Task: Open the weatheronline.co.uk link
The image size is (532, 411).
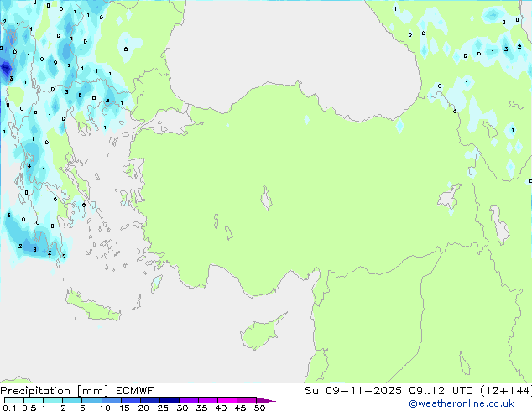Action: 462,403
